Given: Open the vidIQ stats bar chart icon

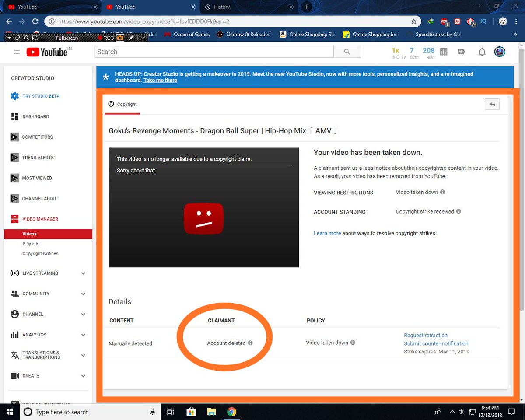Looking at the screenshot, I should [x=443, y=52].
